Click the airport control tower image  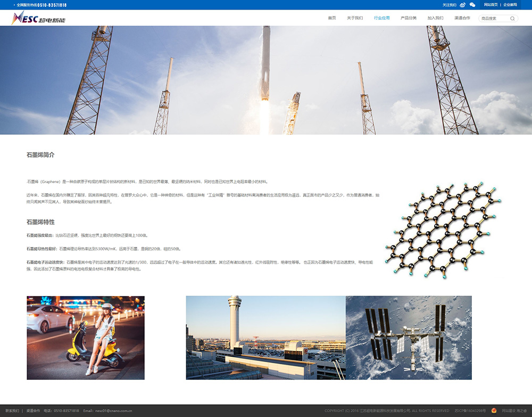click(265, 338)
